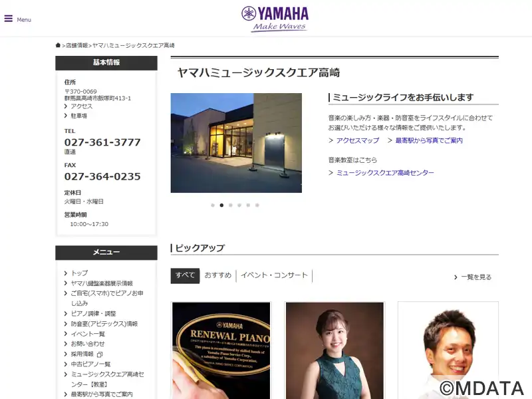
Task: Open トップ in the side menu
Action: point(79,273)
